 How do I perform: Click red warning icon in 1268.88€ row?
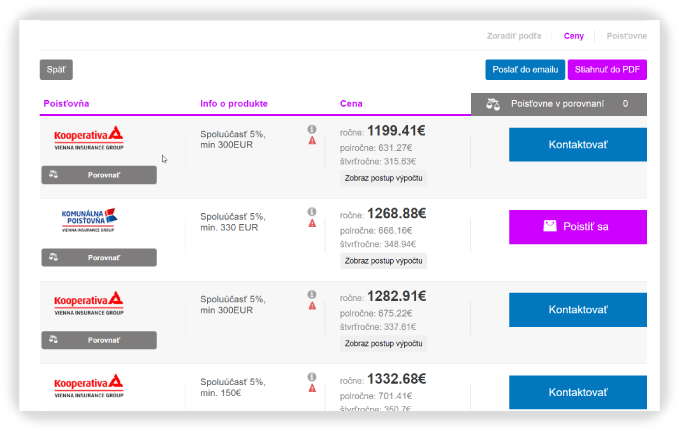pyautogui.click(x=312, y=223)
